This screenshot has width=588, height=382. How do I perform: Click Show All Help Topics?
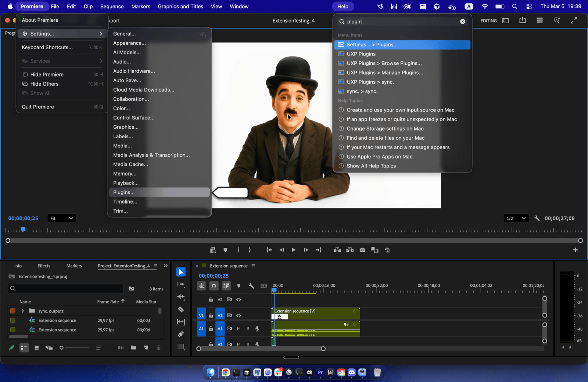(371, 166)
